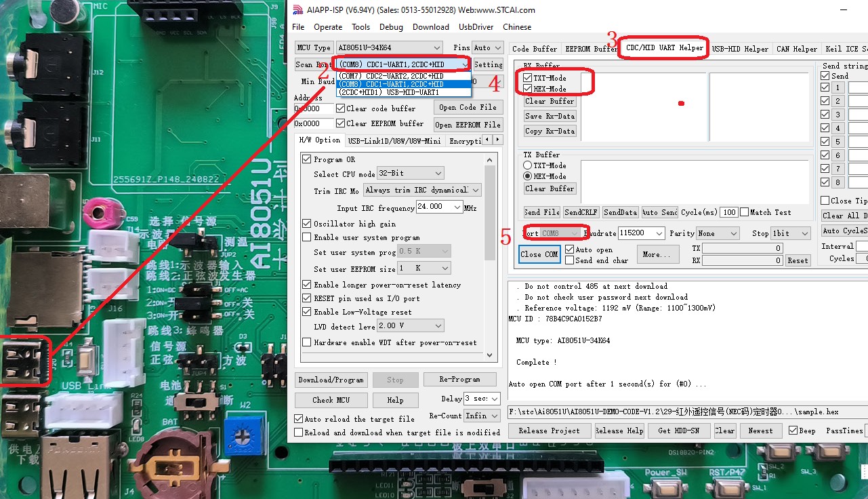Open the Input IRC frequency dropdown
This screenshot has width=868, height=499.
point(457,207)
